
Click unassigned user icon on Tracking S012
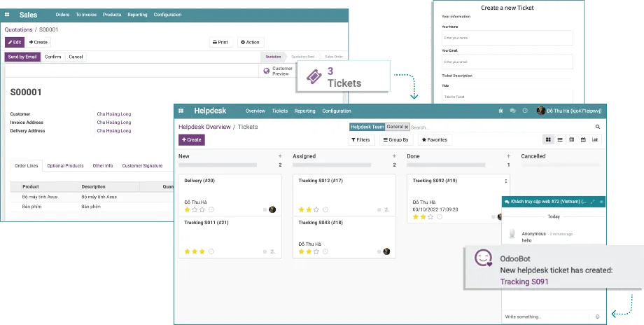tap(386, 209)
